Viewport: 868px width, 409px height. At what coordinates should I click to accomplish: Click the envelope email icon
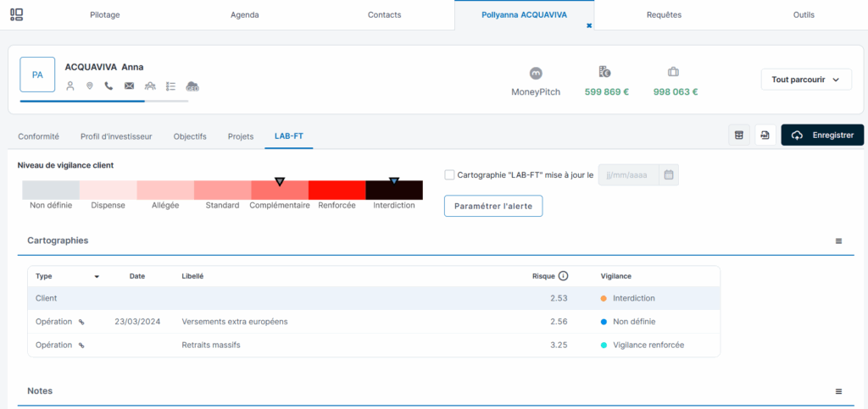[130, 86]
